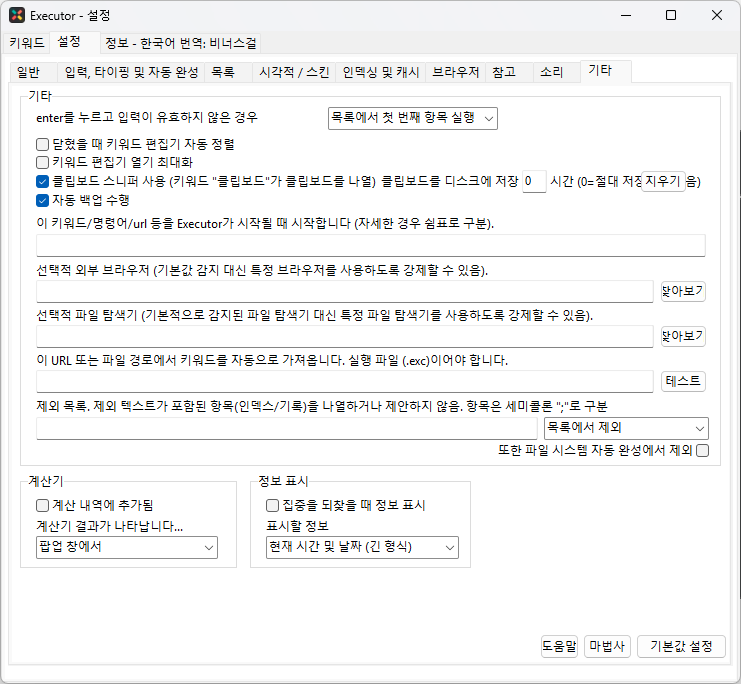Viewport: 741px width, 684px height.
Task: Disable 자동 백업 수행 checkbox
Action: click(x=43, y=200)
